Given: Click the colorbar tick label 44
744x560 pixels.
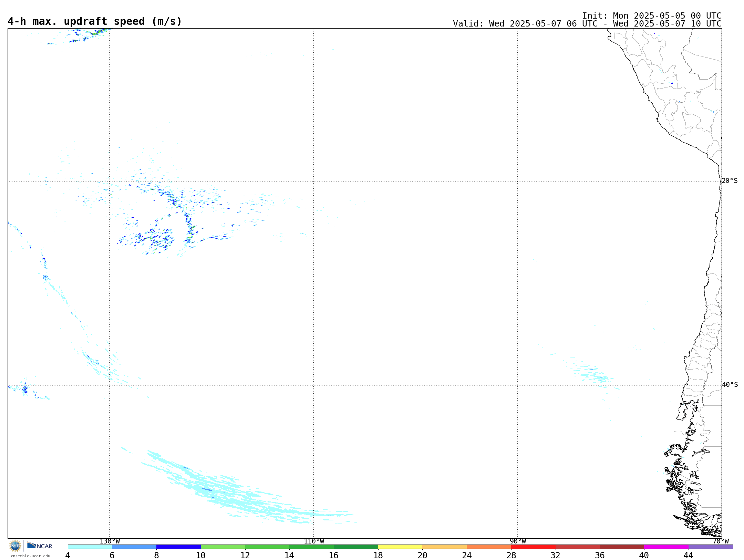Looking at the screenshot, I should (x=689, y=556).
